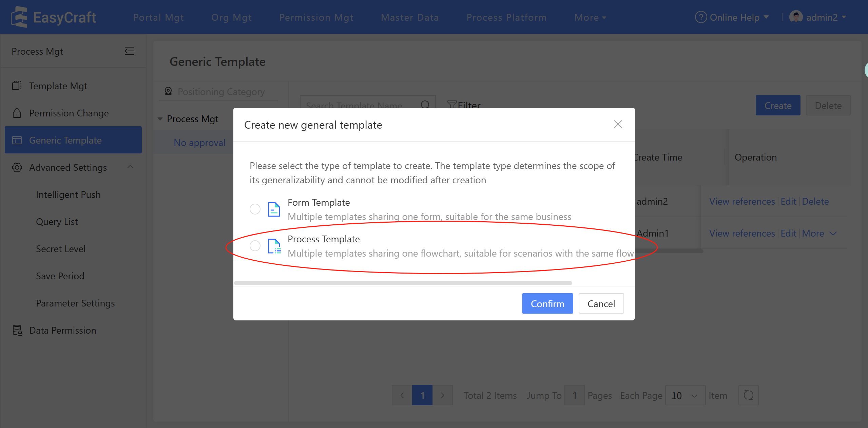Click the Online Help question icon
The width and height of the screenshot is (868, 428).
(700, 17)
